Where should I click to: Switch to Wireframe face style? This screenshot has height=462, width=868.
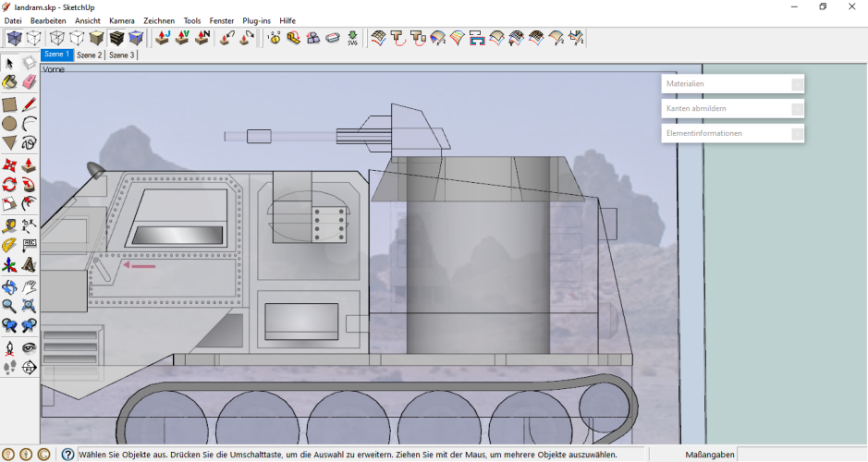click(57, 38)
